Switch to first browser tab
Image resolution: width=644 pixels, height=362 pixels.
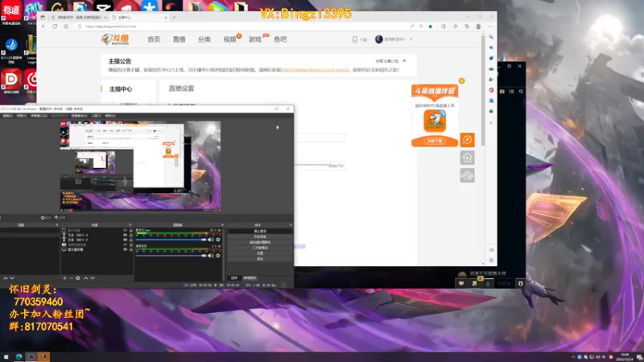click(78, 17)
